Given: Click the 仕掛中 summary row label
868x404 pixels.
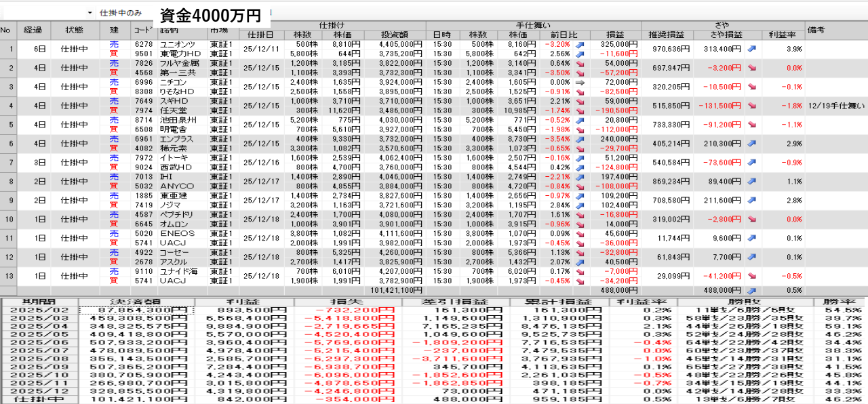Looking at the screenshot, I should (39, 400).
